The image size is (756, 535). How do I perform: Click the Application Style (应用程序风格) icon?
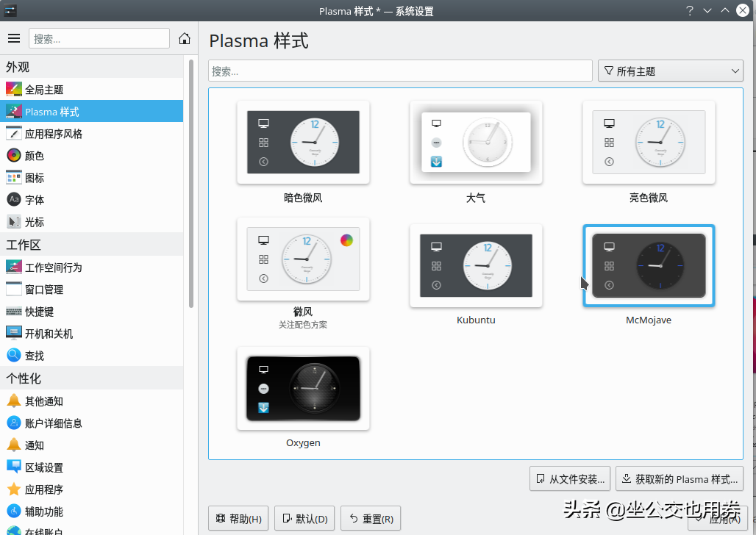(14, 134)
